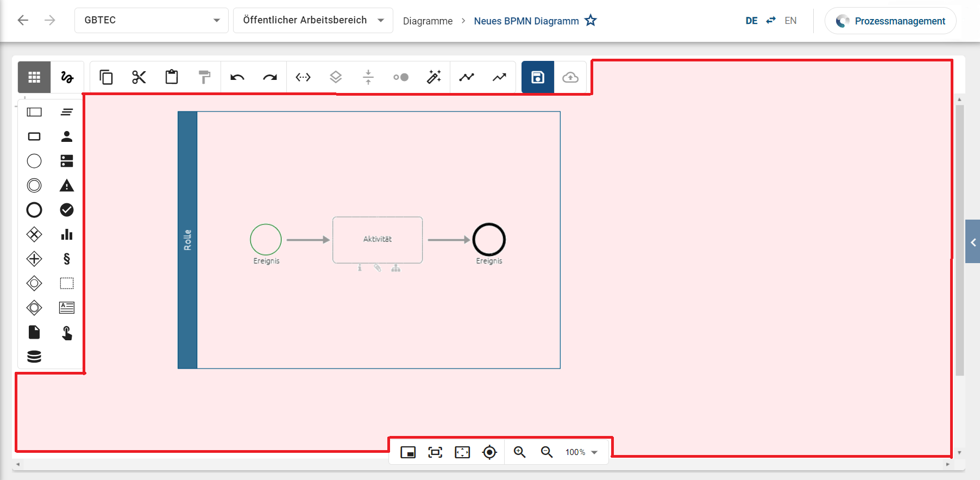Viewport: 980px width, 480px height.
Task: Select the parallel gateway plus diamond
Action: click(x=34, y=259)
